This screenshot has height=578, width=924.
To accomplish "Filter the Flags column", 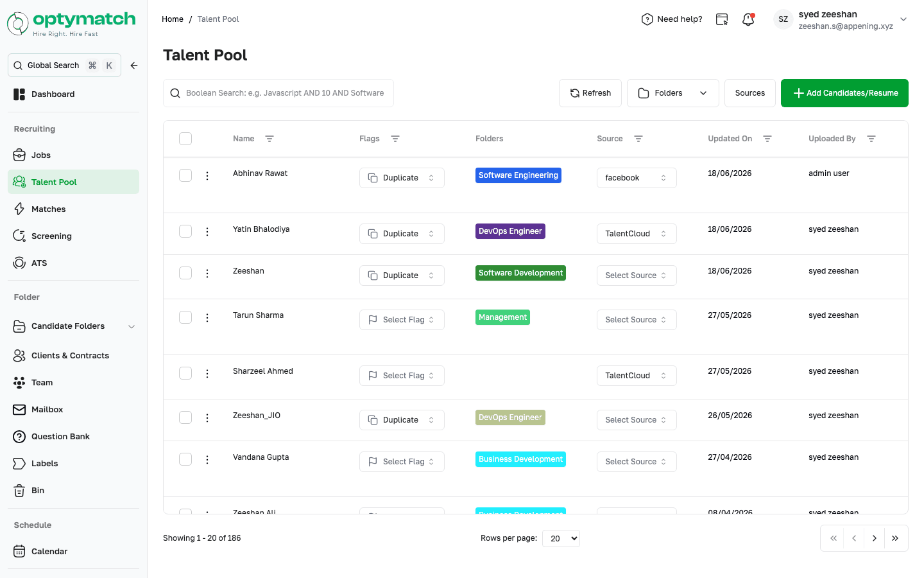I will [x=395, y=139].
